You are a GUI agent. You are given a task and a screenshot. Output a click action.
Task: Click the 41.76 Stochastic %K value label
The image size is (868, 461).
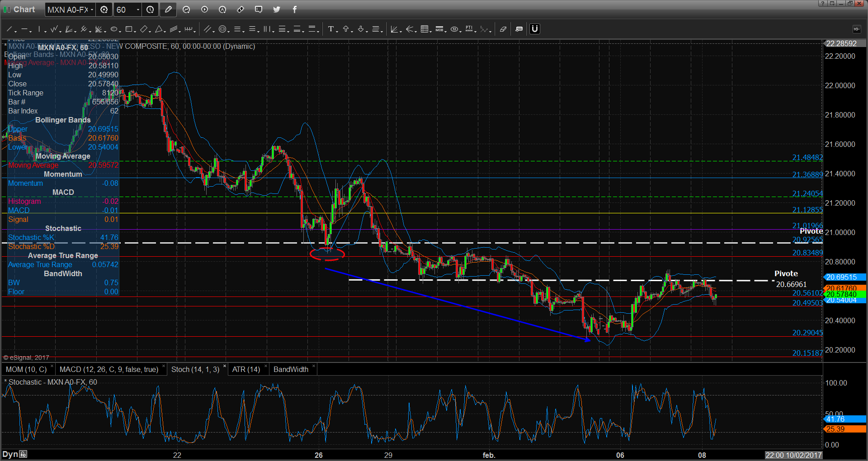coord(844,419)
